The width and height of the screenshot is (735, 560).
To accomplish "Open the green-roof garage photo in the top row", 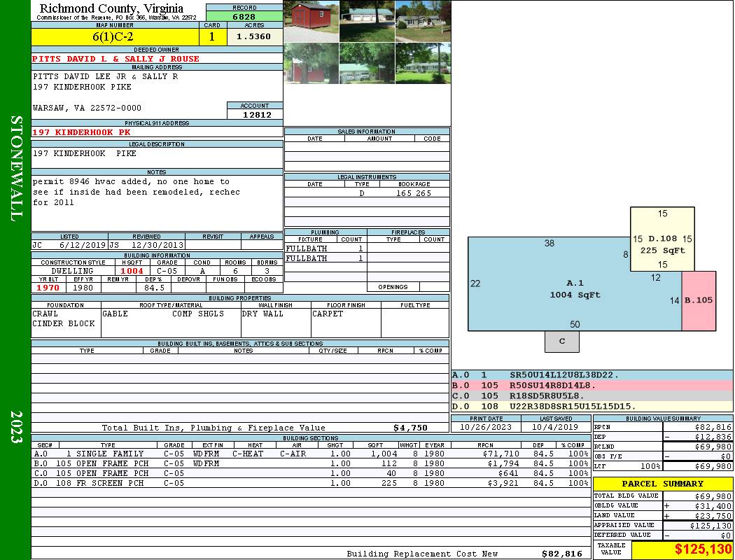I will point(367,21).
